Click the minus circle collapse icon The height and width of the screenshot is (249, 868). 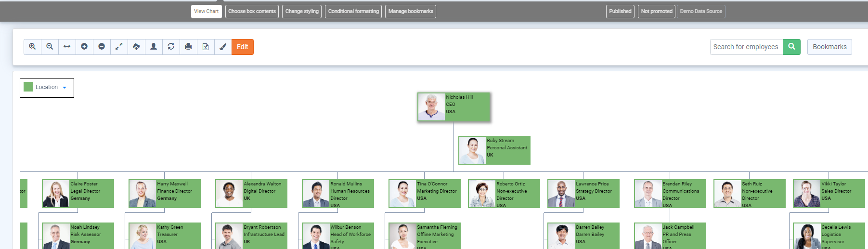click(102, 47)
